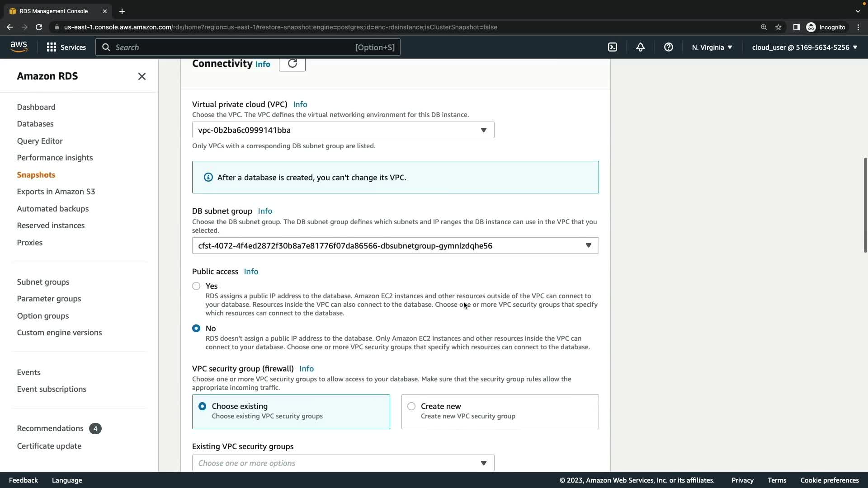Open the Virtual private cloud dropdown

pos(343,130)
